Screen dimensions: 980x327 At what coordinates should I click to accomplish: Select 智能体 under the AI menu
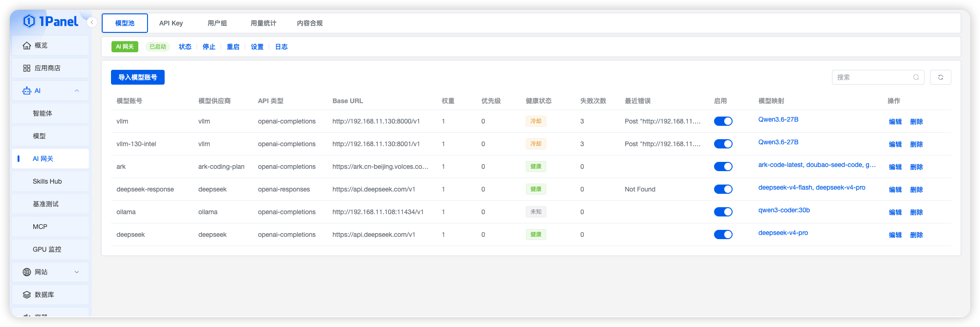(50, 113)
